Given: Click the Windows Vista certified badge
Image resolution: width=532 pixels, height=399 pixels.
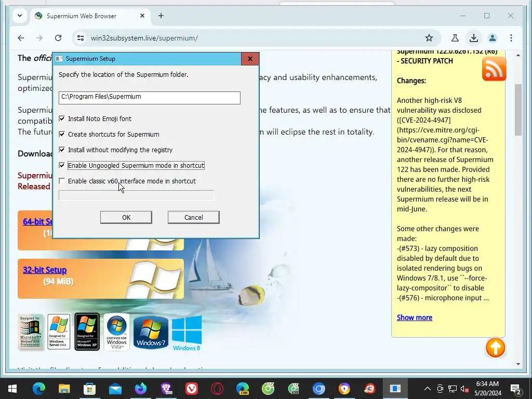Looking at the screenshot, I should [x=116, y=332].
